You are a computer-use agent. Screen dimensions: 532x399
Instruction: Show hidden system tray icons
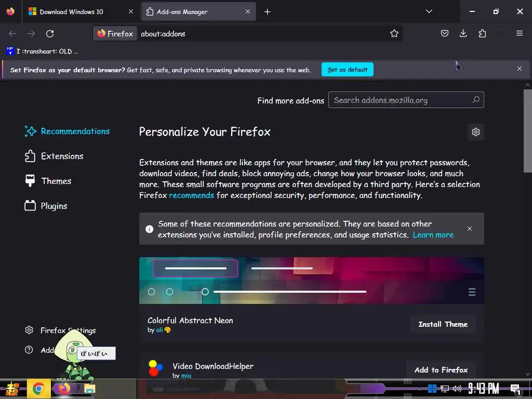coord(420,389)
